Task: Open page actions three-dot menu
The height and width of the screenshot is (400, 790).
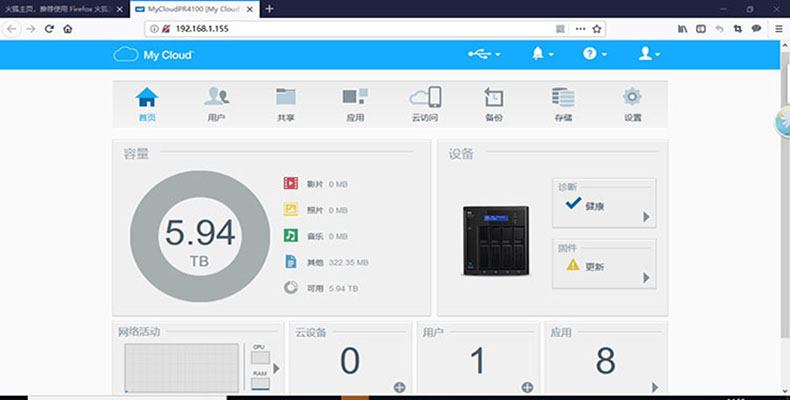Action: point(580,29)
